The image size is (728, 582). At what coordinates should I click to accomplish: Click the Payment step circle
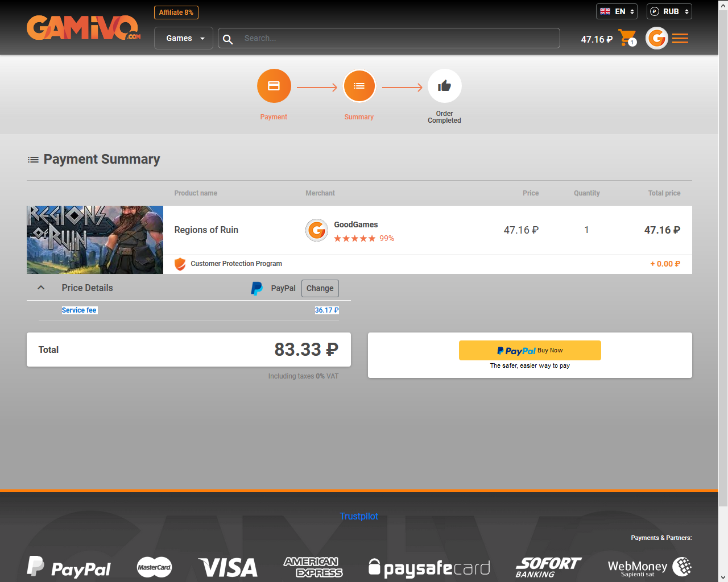[274, 86]
